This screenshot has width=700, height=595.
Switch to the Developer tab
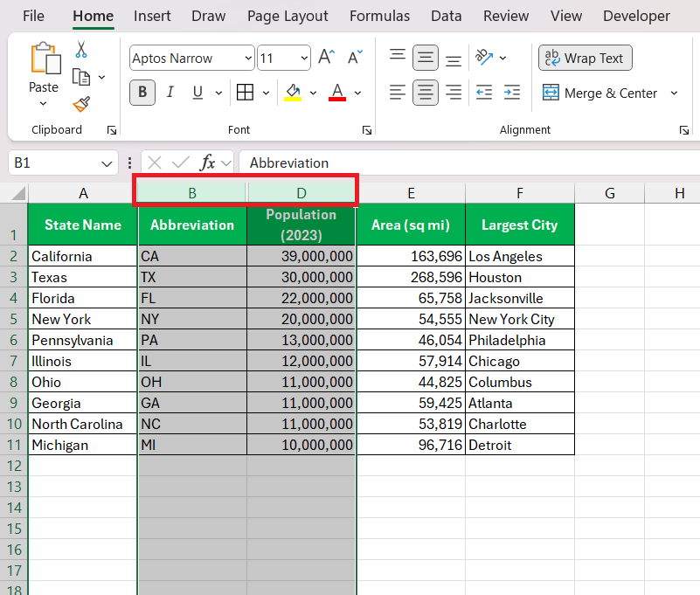[636, 16]
